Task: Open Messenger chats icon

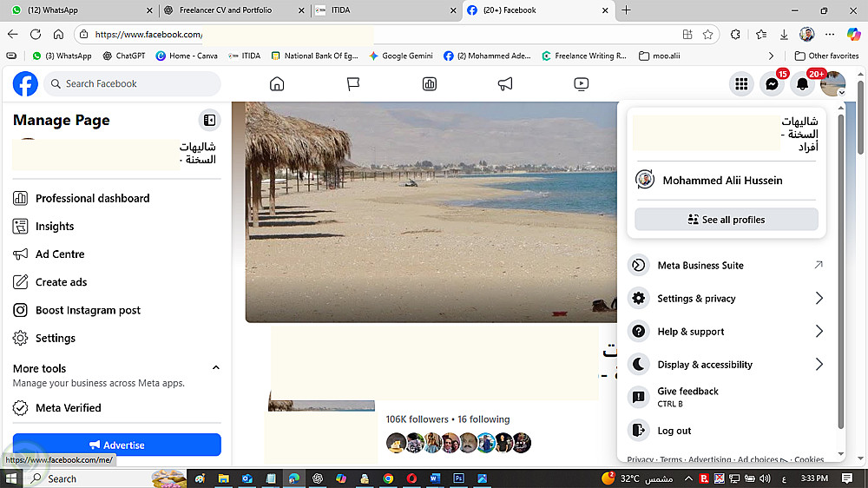Action: 772,84
